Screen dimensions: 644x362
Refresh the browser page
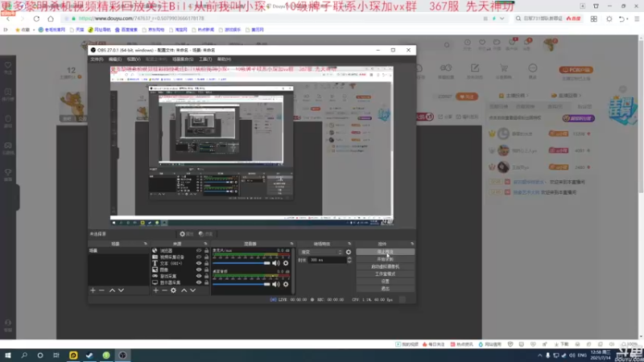coord(36,19)
